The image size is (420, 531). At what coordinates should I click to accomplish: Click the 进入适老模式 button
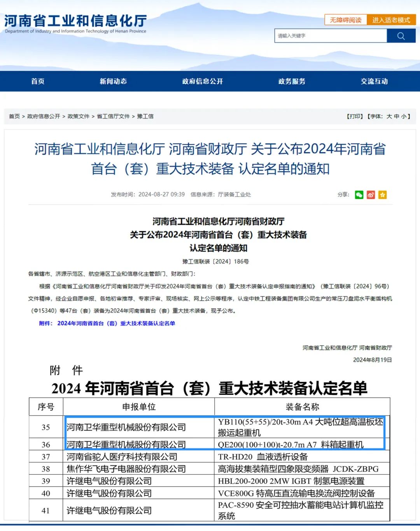(x=391, y=20)
